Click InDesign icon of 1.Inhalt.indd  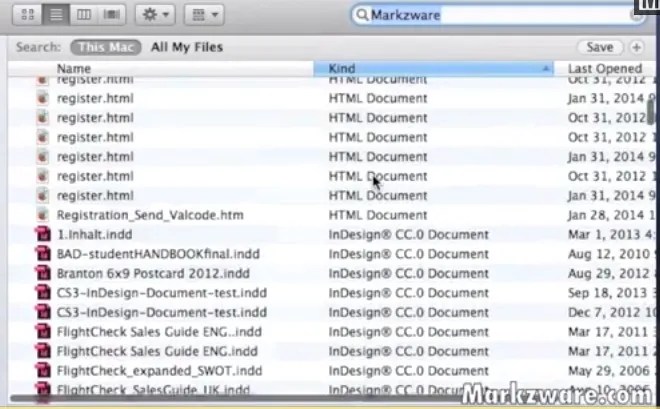pos(43,234)
